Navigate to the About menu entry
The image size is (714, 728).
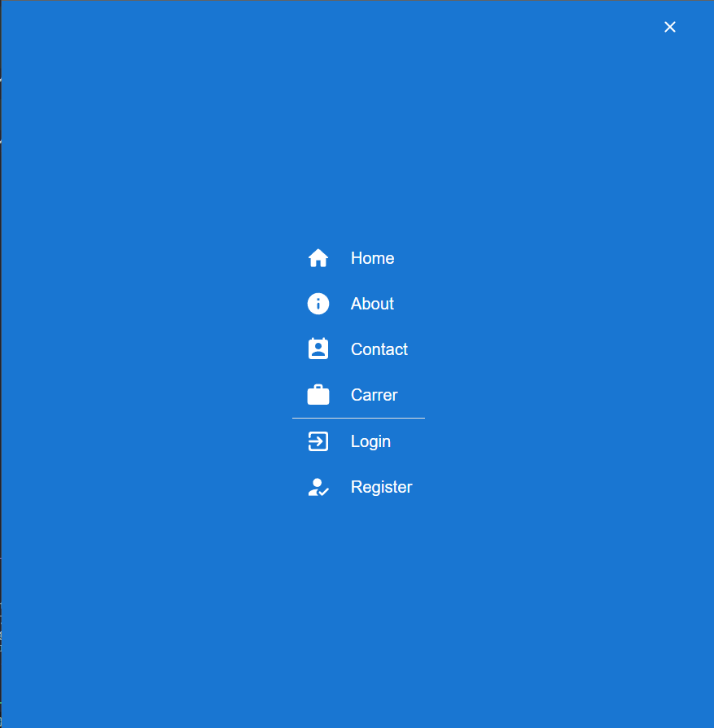371,303
